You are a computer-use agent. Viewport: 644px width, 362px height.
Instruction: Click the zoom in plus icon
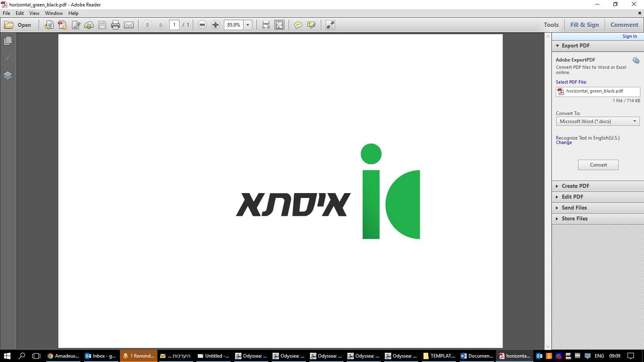click(216, 25)
